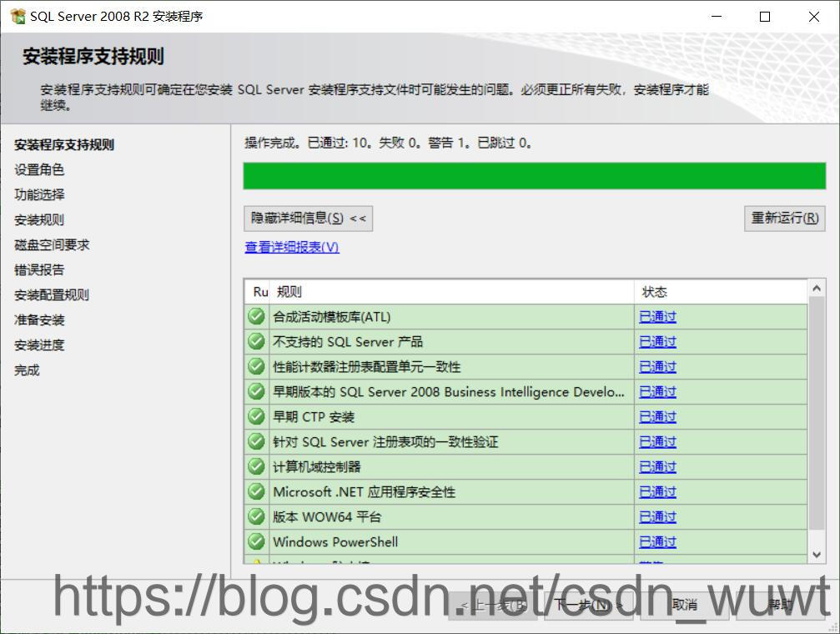Image resolution: width=840 pixels, height=634 pixels.
Task: Select 错误报告 step in sidebar
Action: click(x=39, y=269)
